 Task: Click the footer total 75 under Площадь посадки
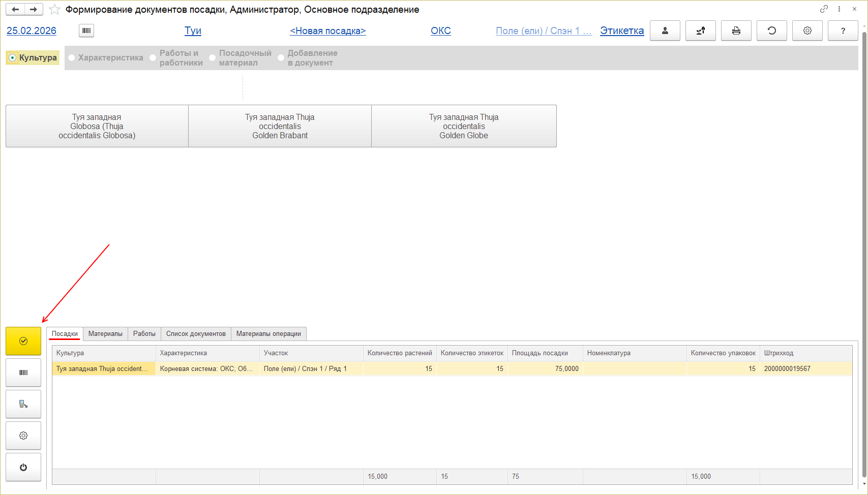pyautogui.click(x=545, y=477)
